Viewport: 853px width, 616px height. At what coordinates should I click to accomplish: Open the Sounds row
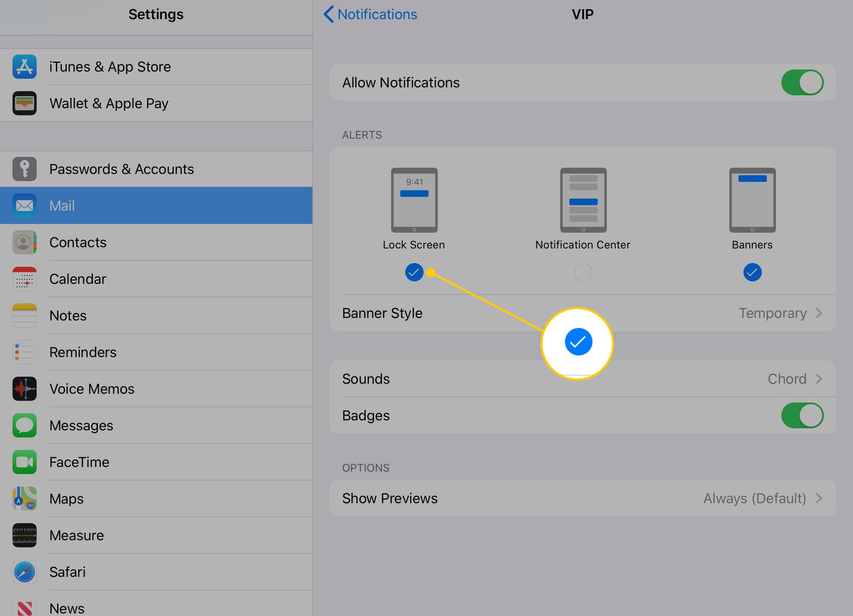tap(583, 379)
